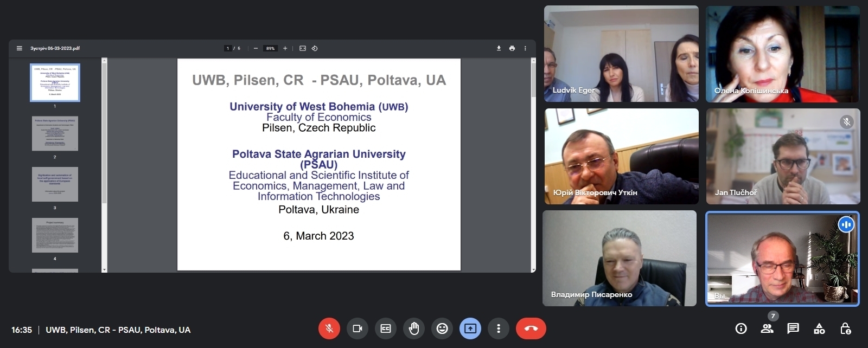868x348 pixels.
Task: Unmute the microphone
Action: [329, 328]
